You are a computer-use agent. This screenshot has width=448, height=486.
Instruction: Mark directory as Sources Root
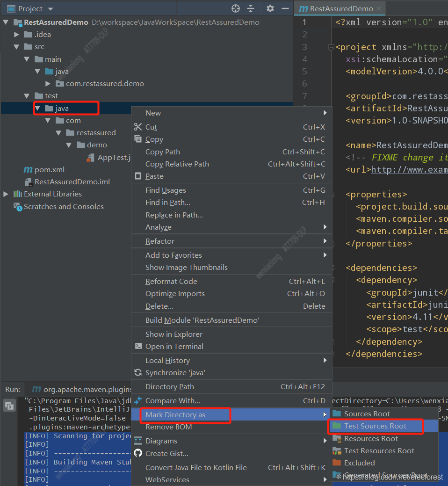(385, 414)
